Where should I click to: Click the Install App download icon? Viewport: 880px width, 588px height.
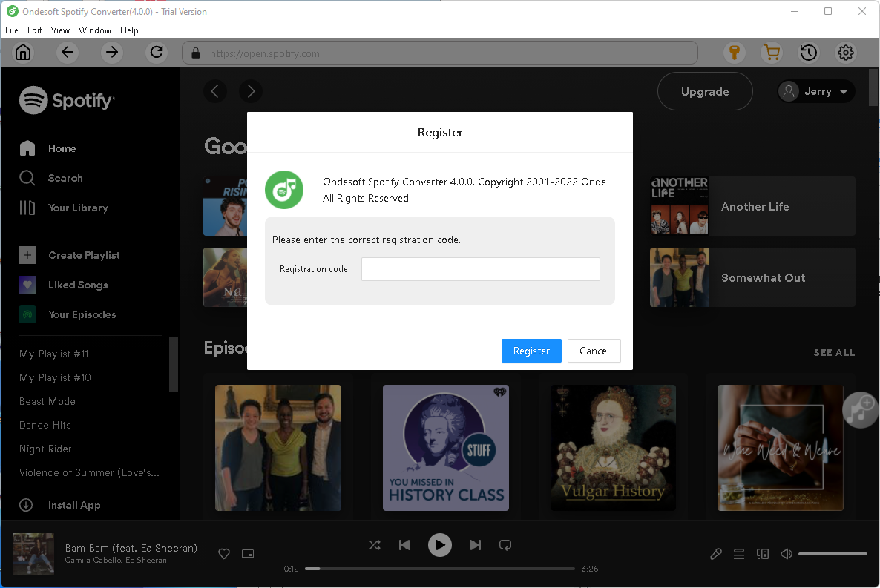click(x=26, y=505)
